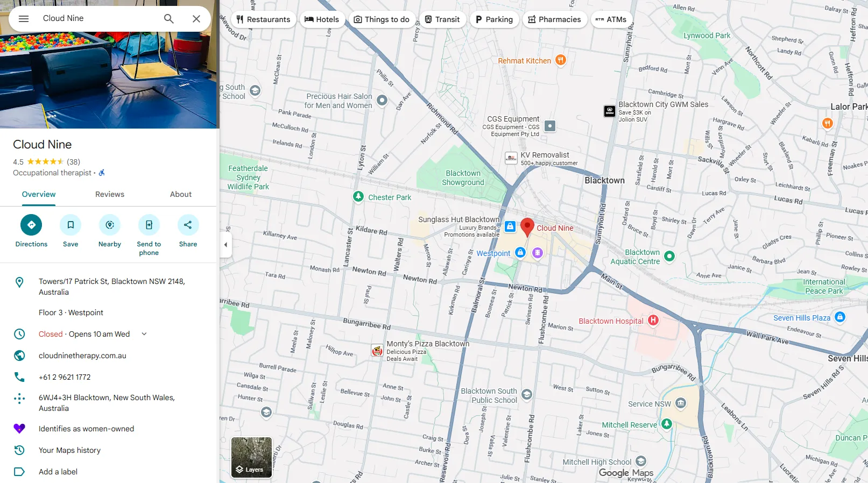Screen dimensions: 868x483
Task: Collapse the side panel arrow
Action: pyautogui.click(x=225, y=245)
